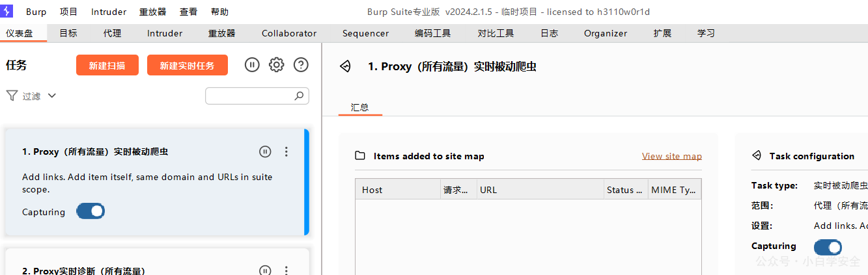Click the Add links description in task 1
Screen dimensions: 868x275
(x=147, y=183)
